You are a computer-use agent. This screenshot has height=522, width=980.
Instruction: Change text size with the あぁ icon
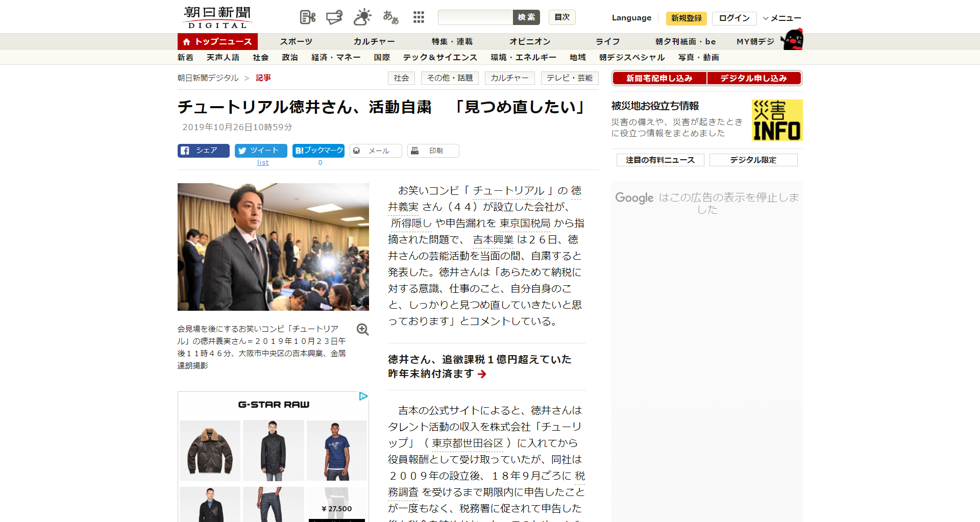pos(390,17)
